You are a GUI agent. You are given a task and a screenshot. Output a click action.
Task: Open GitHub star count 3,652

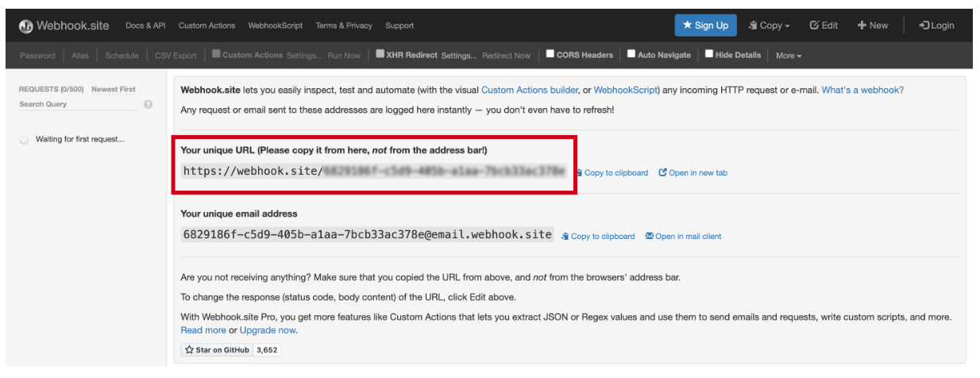tap(267, 349)
